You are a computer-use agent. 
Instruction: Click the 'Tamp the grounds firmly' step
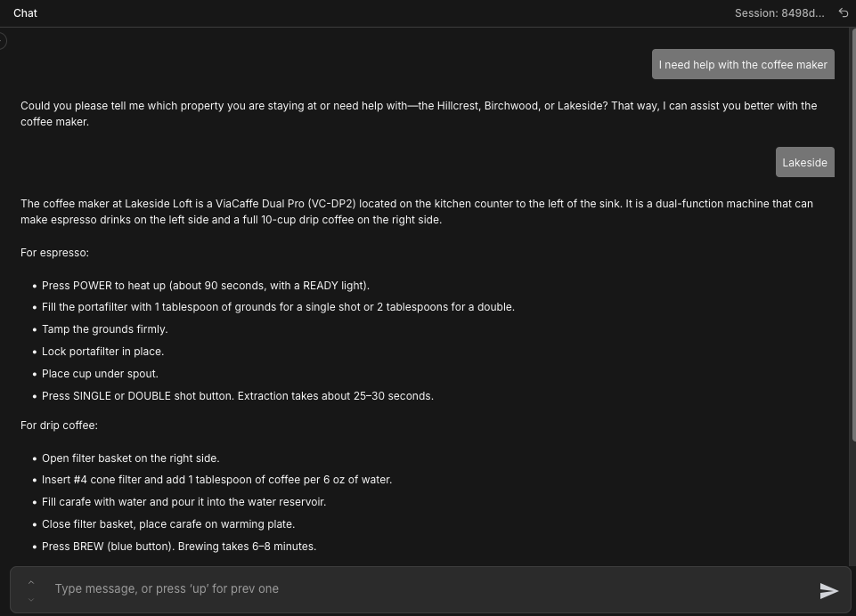tap(104, 329)
